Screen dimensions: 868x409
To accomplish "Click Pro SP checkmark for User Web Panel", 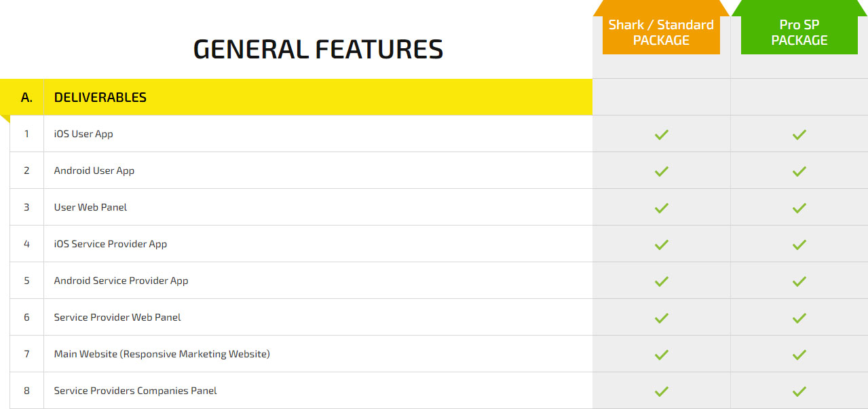I will pyautogui.click(x=799, y=208).
